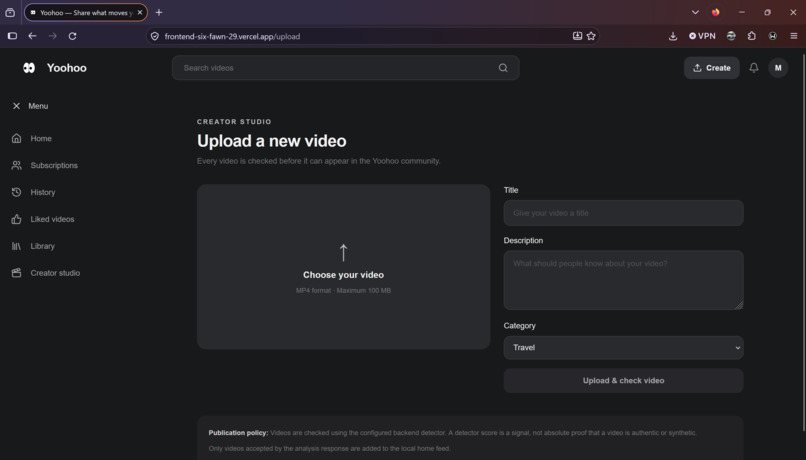Click the site security shield icon

point(155,36)
